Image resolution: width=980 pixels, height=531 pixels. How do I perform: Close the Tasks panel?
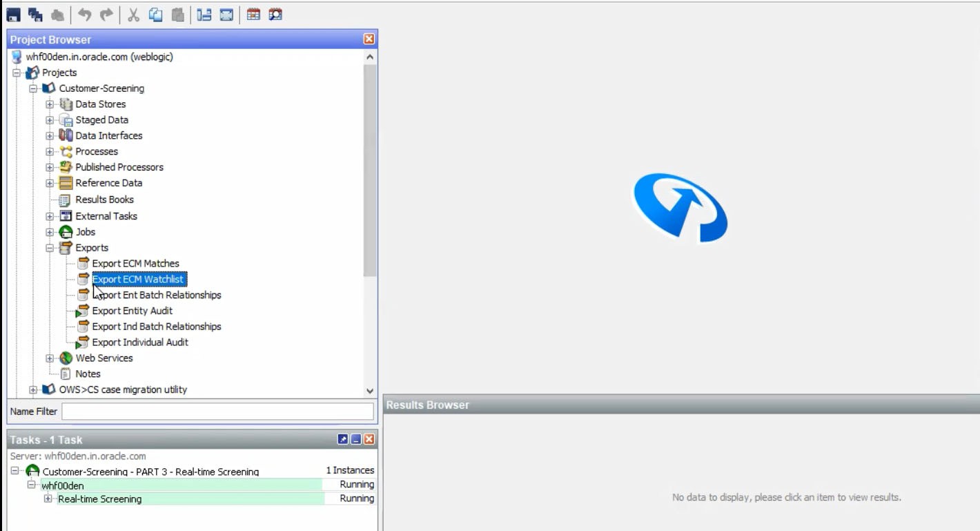click(369, 440)
